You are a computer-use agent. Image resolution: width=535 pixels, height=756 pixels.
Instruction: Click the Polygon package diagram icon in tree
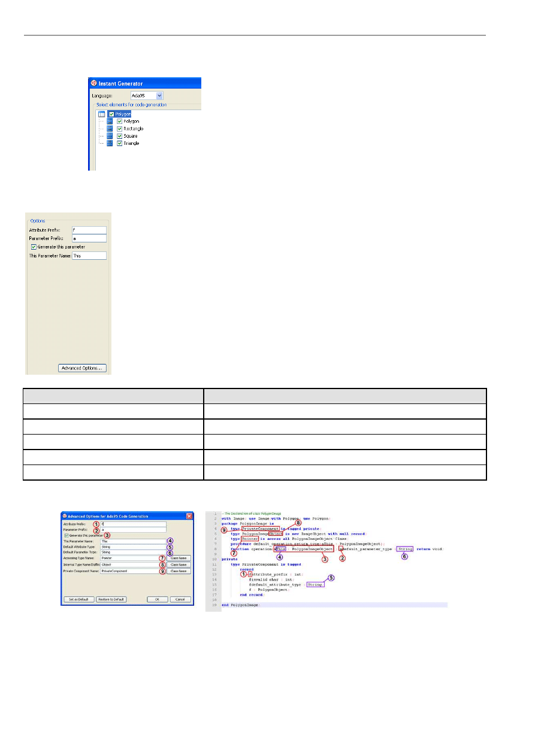point(101,114)
